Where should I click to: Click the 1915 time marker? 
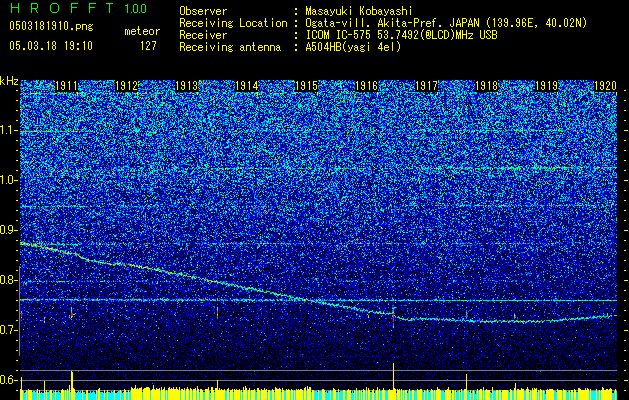tap(306, 86)
